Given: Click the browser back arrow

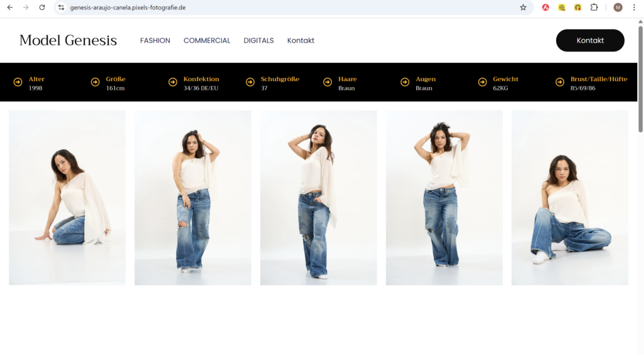Looking at the screenshot, I should click(x=9, y=8).
